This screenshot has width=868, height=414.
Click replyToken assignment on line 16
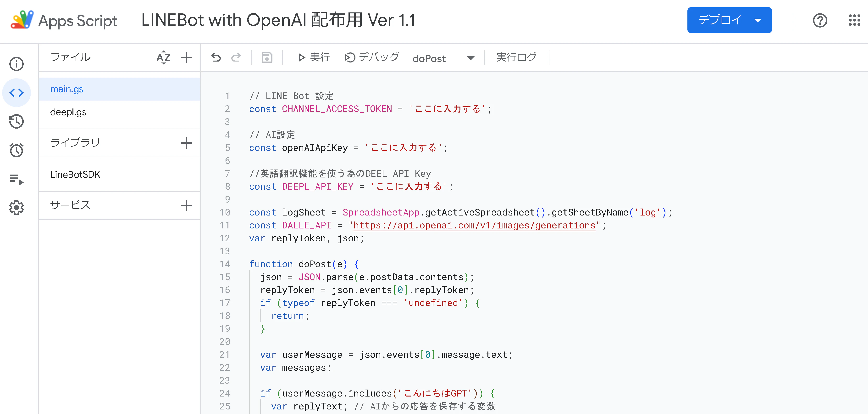tap(367, 290)
